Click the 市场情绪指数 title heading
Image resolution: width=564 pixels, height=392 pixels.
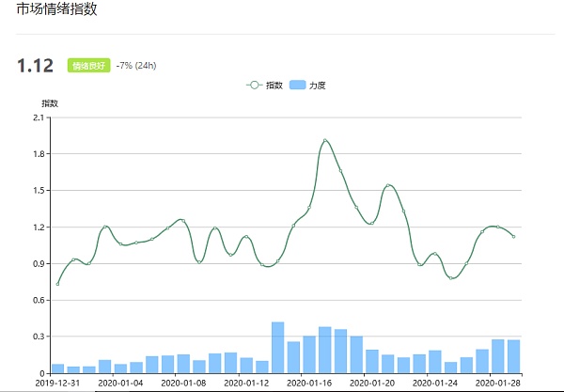(x=56, y=8)
